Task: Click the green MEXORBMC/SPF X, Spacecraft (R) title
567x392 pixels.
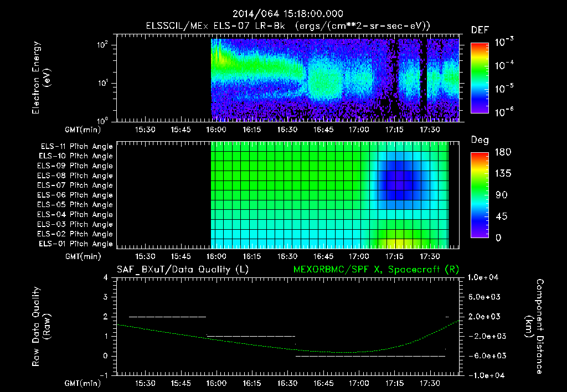Action: pos(376,270)
